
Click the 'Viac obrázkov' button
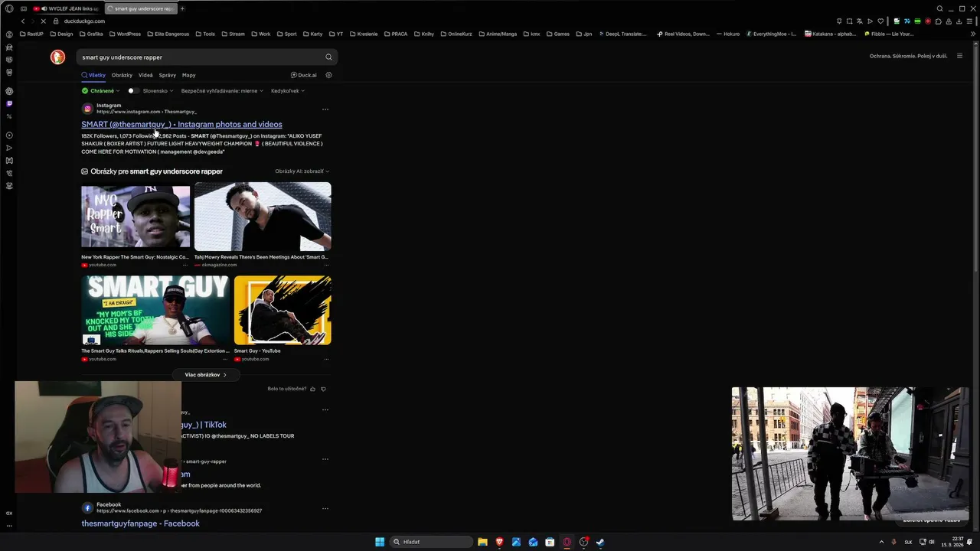tap(206, 375)
